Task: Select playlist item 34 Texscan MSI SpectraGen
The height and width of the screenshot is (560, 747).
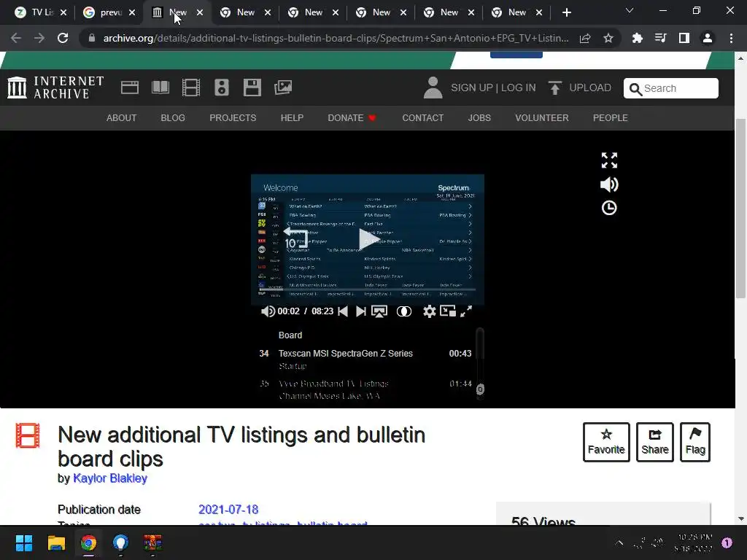Action: coord(365,359)
